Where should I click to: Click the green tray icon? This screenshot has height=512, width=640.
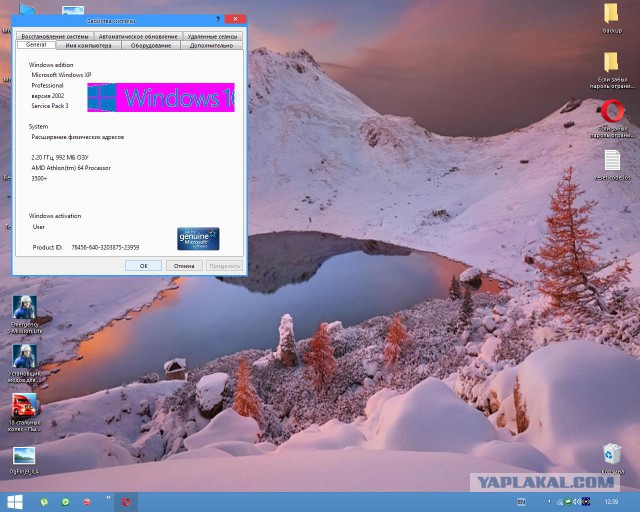(568, 501)
